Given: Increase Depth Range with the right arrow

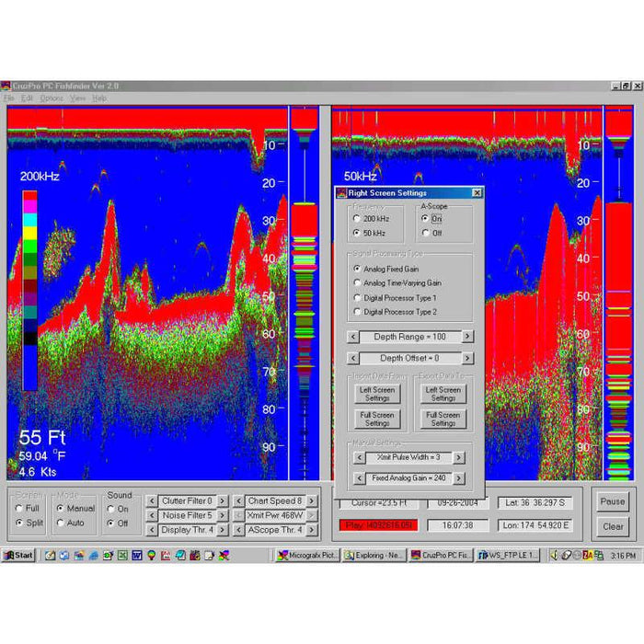Looking at the screenshot, I should click(x=467, y=337).
